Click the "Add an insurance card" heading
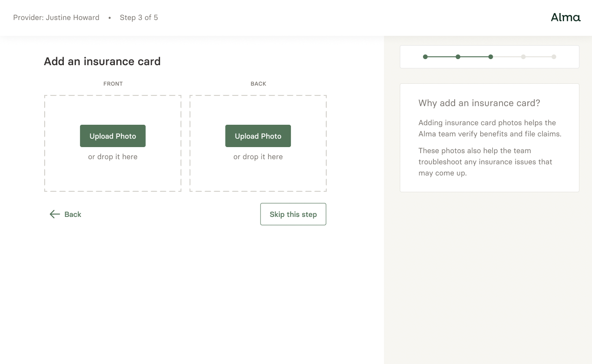Screen dimensions: 592x364 pyautogui.click(x=102, y=61)
